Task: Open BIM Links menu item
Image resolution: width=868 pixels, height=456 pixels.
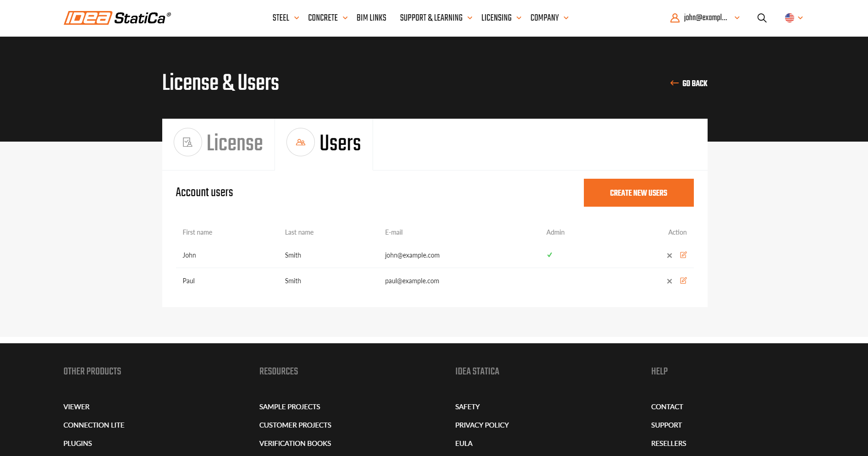Action: 371,18
